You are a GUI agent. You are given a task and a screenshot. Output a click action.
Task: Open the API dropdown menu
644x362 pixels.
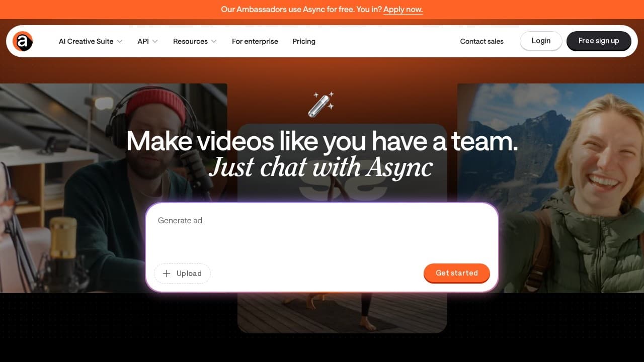pyautogui.click(x=147, y=41)
